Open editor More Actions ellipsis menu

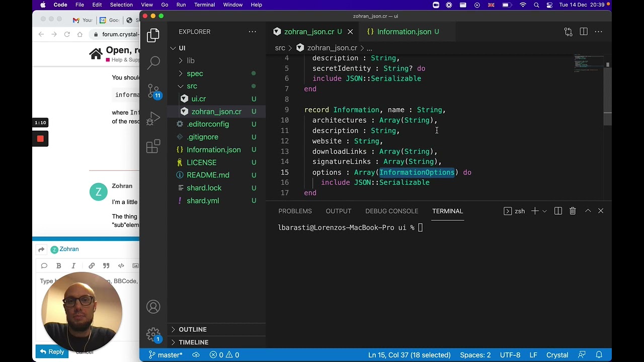[x=599, y=32]
